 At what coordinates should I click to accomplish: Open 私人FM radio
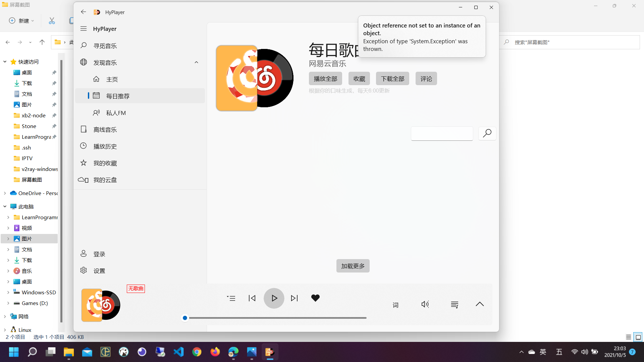(x=116, y=113)
